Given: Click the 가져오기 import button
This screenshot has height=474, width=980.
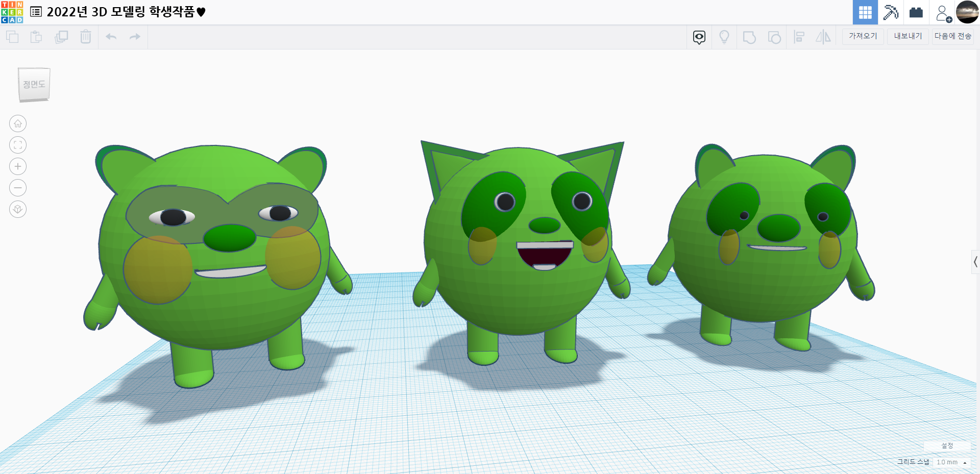Looking at the screenshot, I should (x=863, y=36).
